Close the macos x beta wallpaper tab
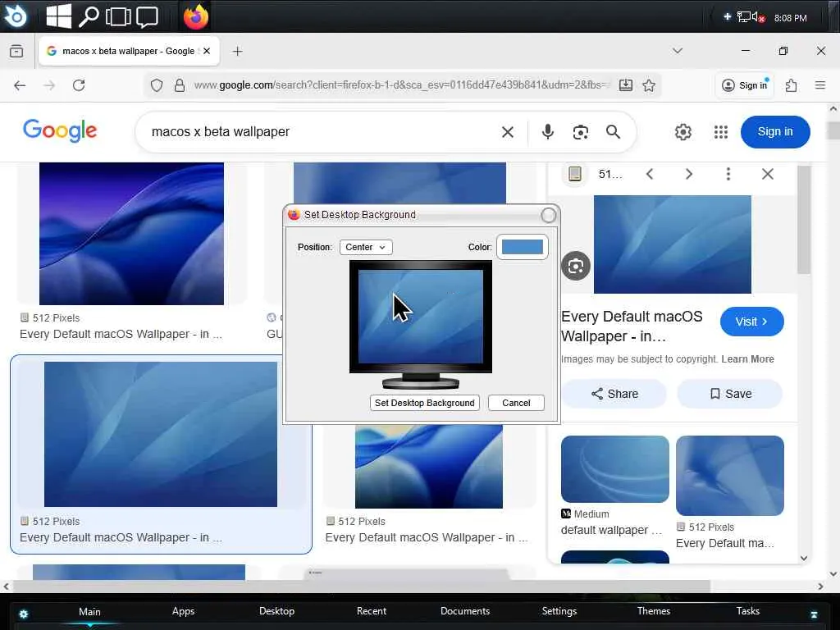The image size is (840, 630). pyautogui.click(x=207, y=51)
